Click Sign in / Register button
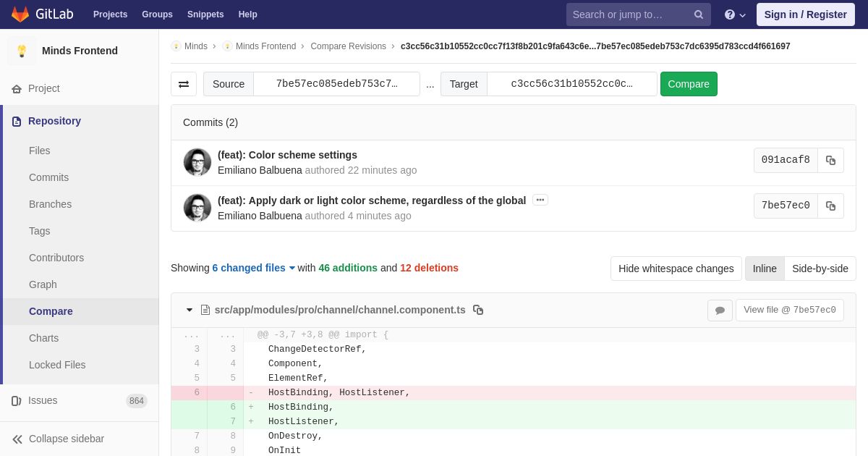This screenshot has height=456, width=868. [x=805, y=14]
